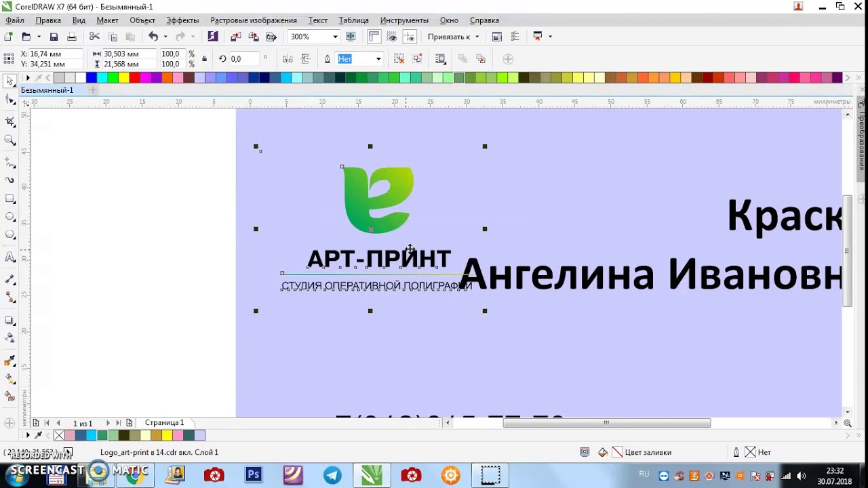Select the Rectangle tool
Viewport: 868px width, 488px height.
tap(10, 199)
